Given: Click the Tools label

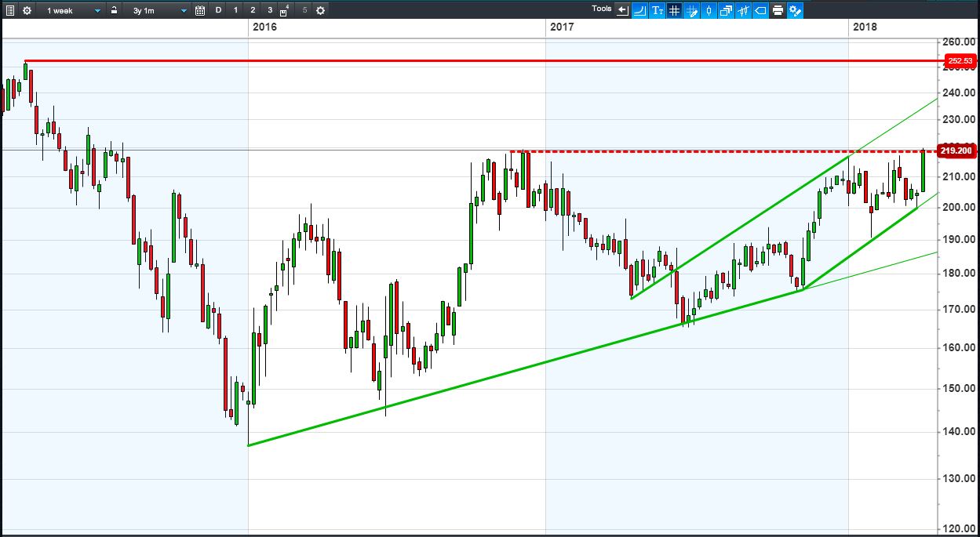Looking at the screenshot, I should [601, 9].
